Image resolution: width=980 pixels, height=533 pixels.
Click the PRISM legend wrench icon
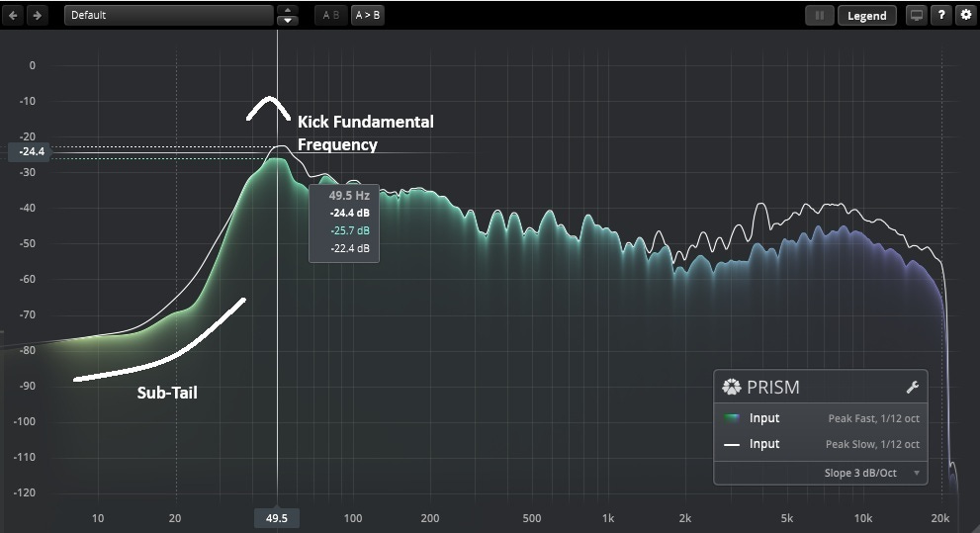[x=913, y=388]
